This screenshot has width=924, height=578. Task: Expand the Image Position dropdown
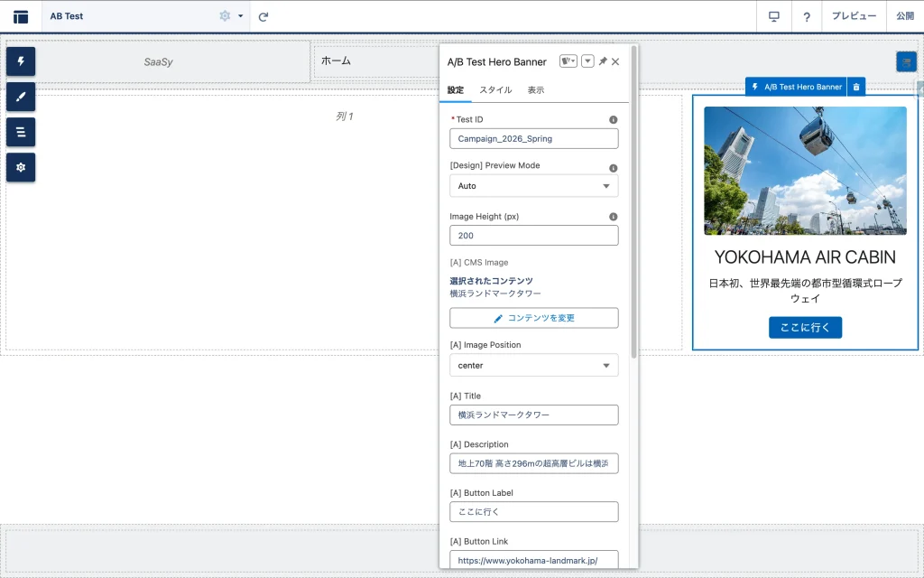point(533,366)
